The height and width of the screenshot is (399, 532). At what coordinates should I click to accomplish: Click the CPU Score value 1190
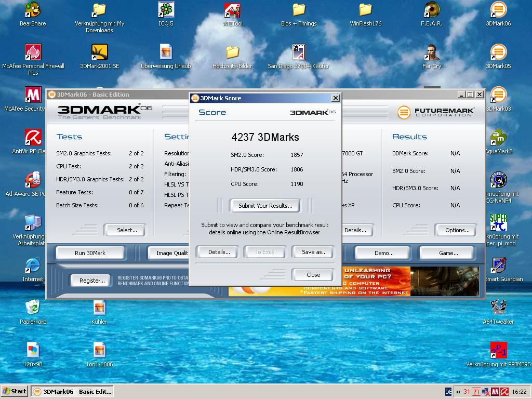point(297,184)
